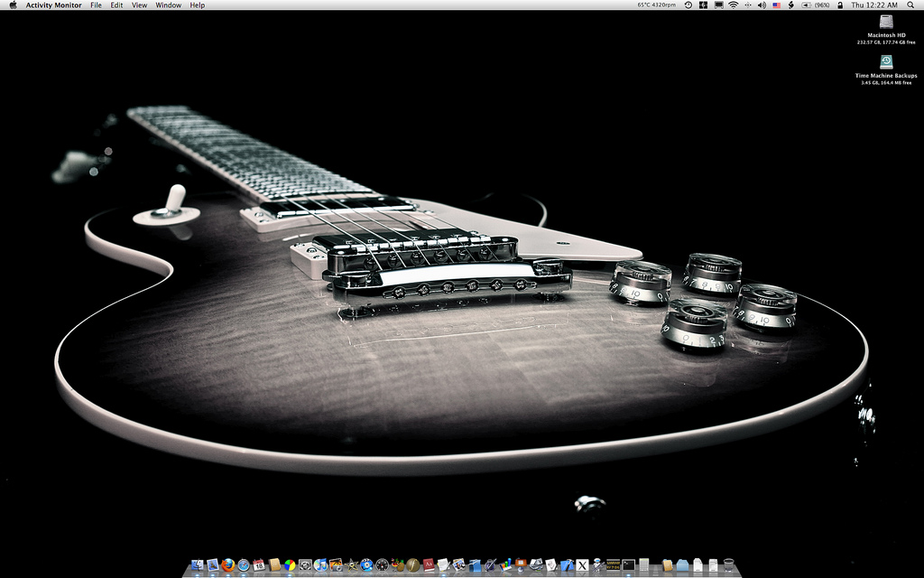Click the temperature and fan speed readout
The height and width of the screenshot is (578, 924).
coord(657,5)
